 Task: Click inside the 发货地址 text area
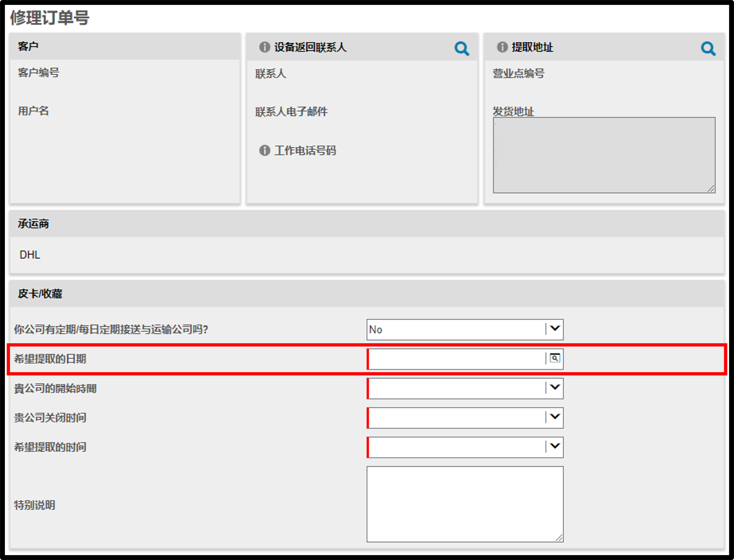click(604, 155)
